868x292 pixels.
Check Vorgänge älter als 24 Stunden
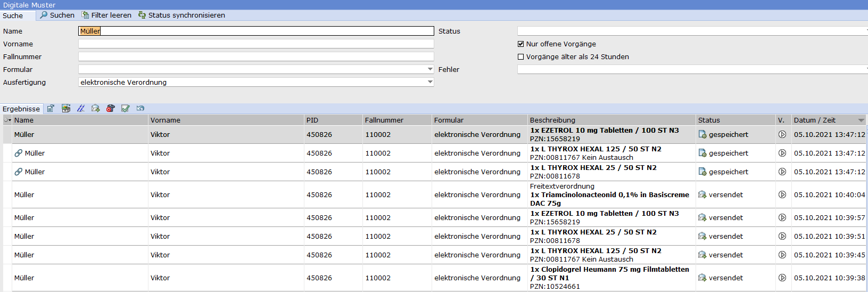coord(521,56)
